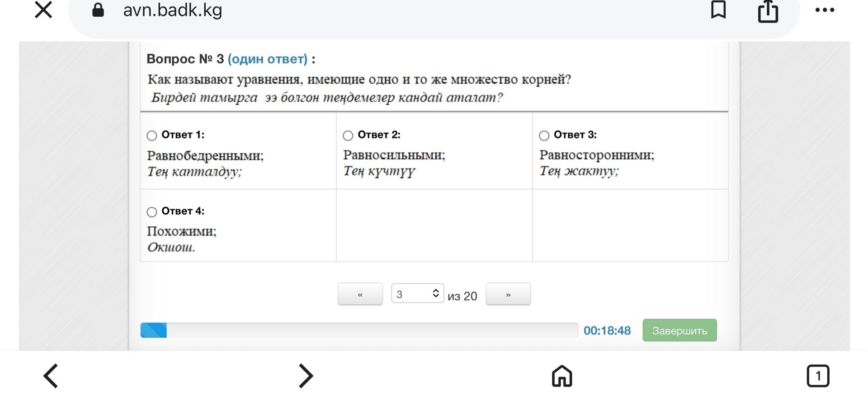Viewport: 868px width, 401px height.
Task: Open the question number dropdown showing 3
Action: (x=417, y=293)
